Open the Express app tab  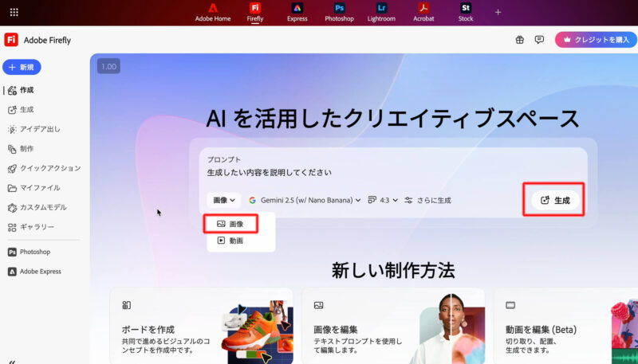297,13
